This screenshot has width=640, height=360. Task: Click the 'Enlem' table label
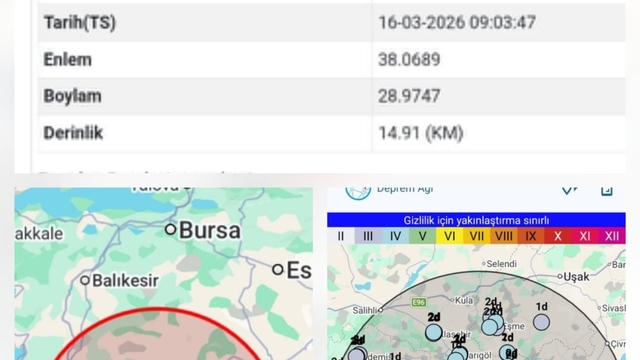point(67,60)
